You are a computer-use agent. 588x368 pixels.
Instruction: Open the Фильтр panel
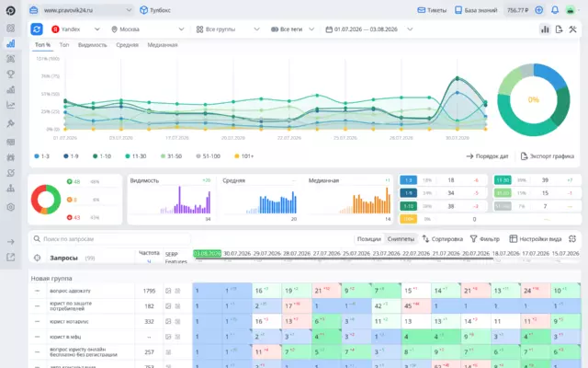point(484,239)
